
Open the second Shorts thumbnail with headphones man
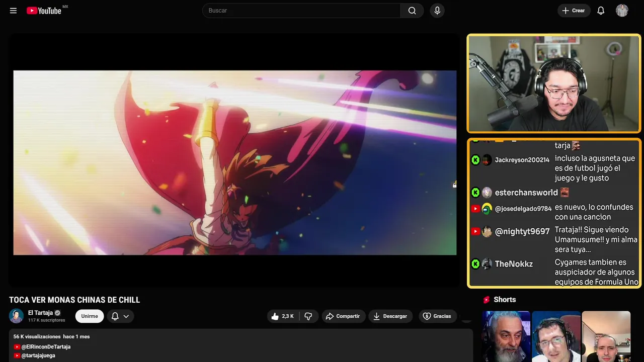point(556,336)
